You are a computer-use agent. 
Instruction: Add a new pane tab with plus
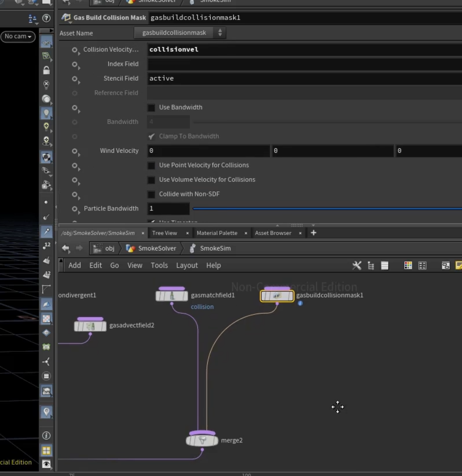coord(314,233)
